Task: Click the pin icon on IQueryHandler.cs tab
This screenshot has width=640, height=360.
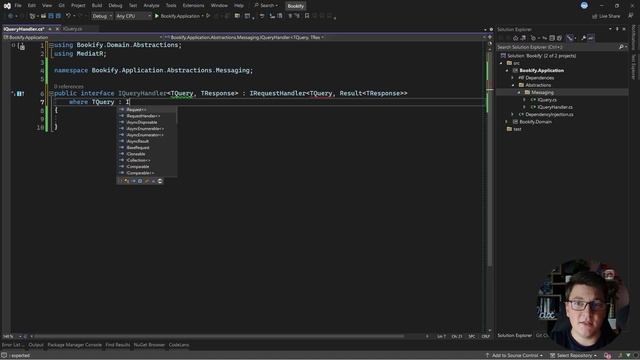Action: (50, 29)
